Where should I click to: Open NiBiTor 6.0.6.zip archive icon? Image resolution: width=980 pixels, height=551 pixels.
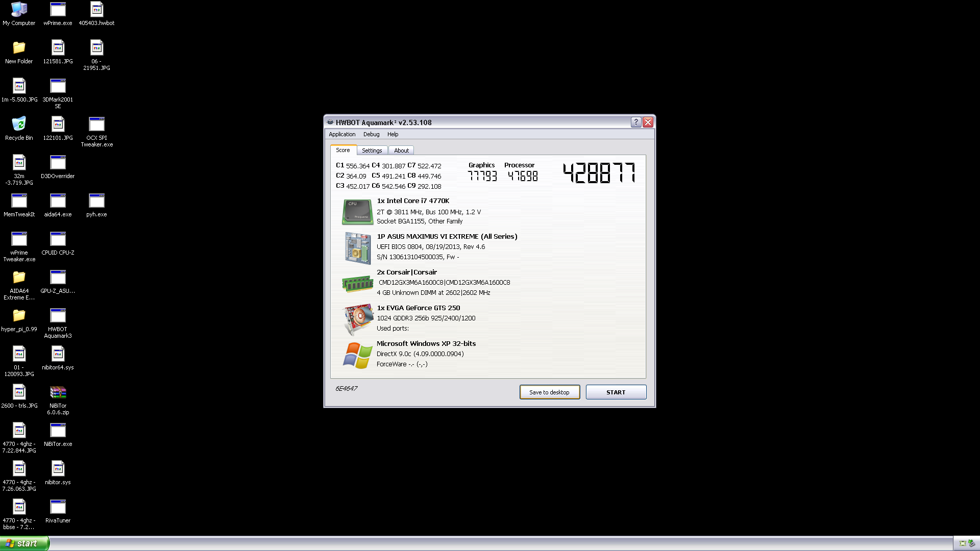pos(58,399)
